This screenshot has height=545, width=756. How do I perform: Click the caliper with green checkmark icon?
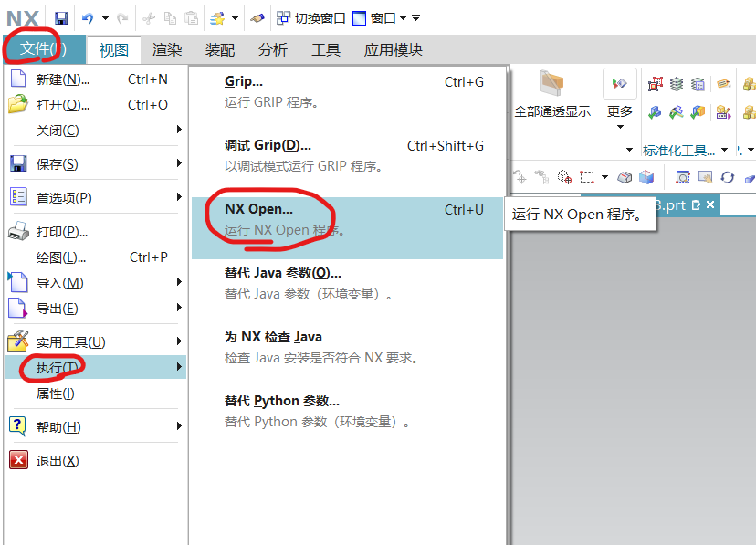click(x=676, y=112)
